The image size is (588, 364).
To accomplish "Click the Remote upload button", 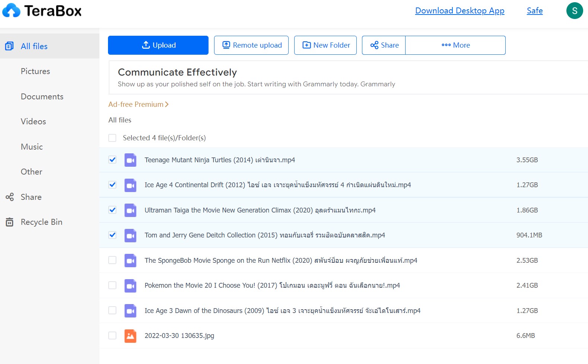I will click(x=251, y=45).
